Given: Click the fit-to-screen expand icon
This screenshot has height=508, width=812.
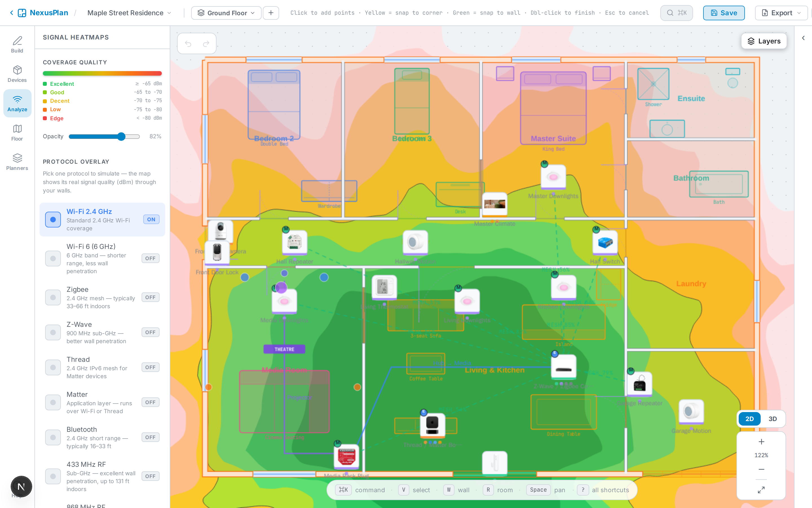Looking at the screenshot, I should tap(761, 490).
